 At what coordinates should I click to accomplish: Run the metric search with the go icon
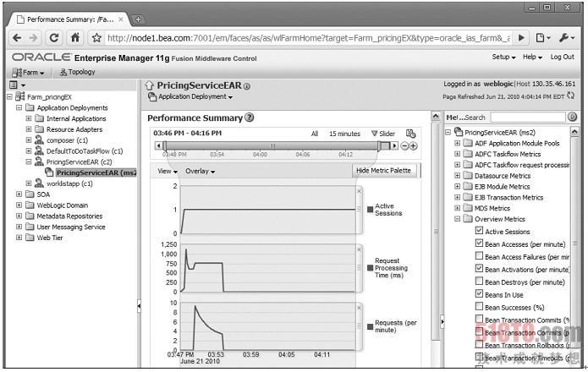pos(572,117)
